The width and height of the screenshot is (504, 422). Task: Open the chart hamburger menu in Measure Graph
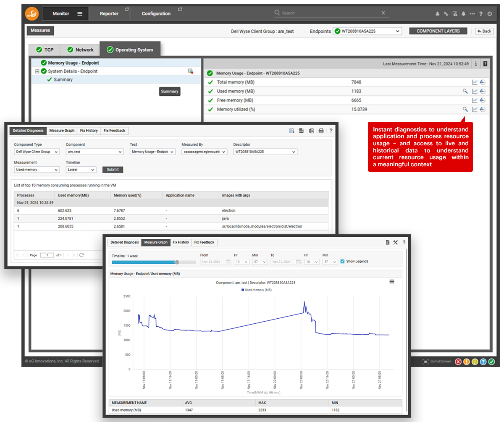tap(392, 281)
